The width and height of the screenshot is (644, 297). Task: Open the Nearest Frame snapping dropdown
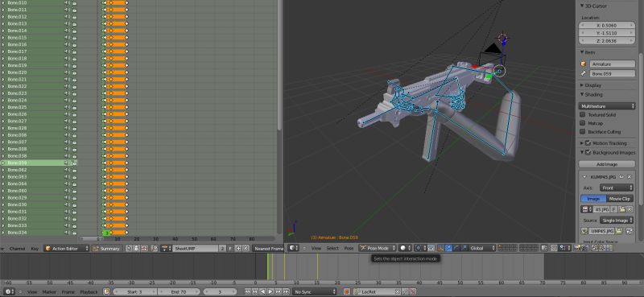pos(268,249)
